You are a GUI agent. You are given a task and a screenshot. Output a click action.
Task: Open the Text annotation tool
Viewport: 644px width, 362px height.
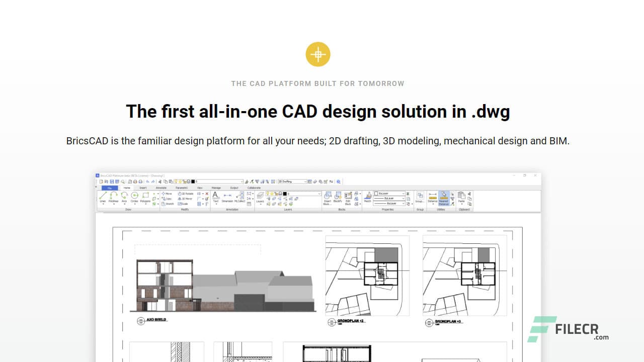(x=215, y=197)
